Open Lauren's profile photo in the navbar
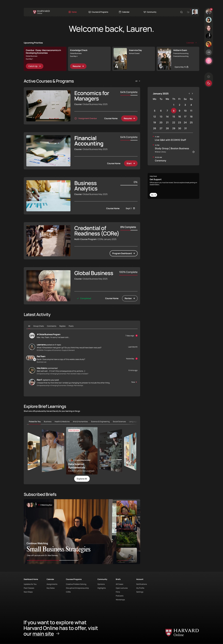This screenshot has width=223, height=644. 195,12
